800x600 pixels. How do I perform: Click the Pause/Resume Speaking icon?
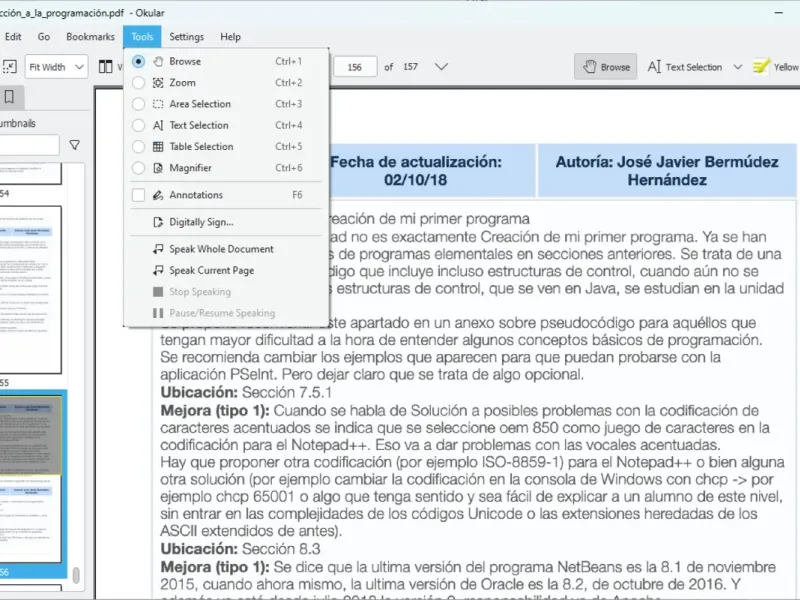tap(158, 313)
